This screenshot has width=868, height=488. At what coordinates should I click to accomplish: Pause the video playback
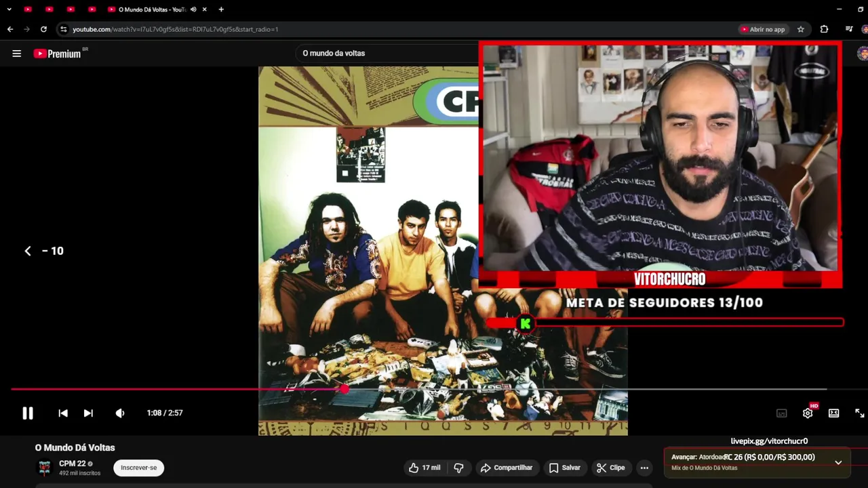[28, 413]
